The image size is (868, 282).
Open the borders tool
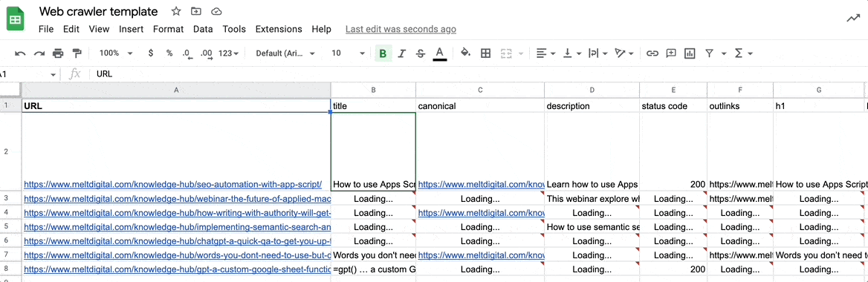(485, 53)
